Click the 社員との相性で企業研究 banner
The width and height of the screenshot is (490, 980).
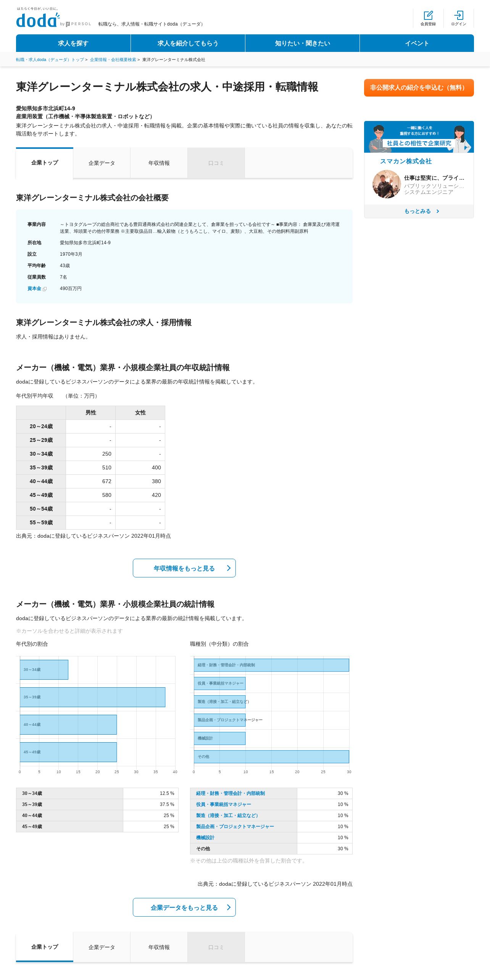419,137
